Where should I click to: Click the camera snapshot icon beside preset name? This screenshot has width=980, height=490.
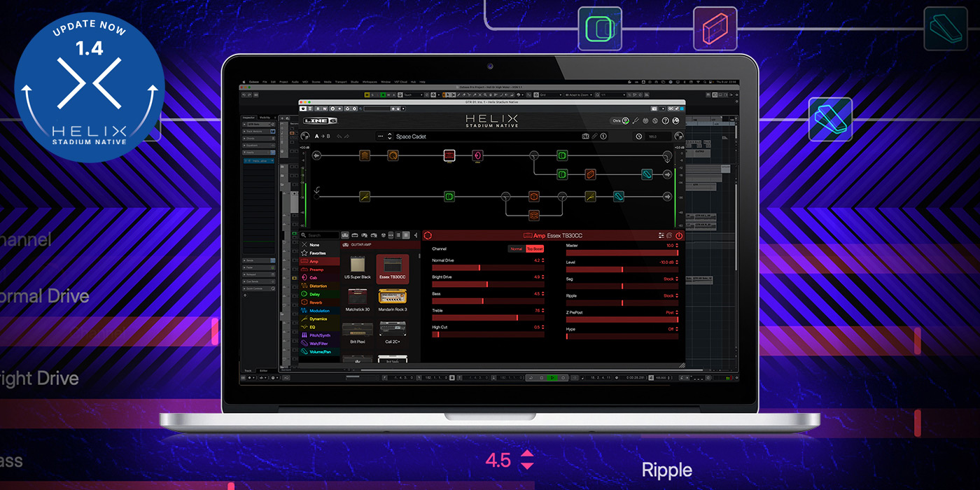click(x=585, y=136)
